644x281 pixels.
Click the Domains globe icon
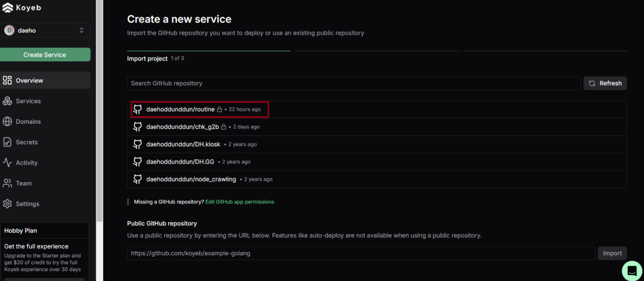coord(7,122)
